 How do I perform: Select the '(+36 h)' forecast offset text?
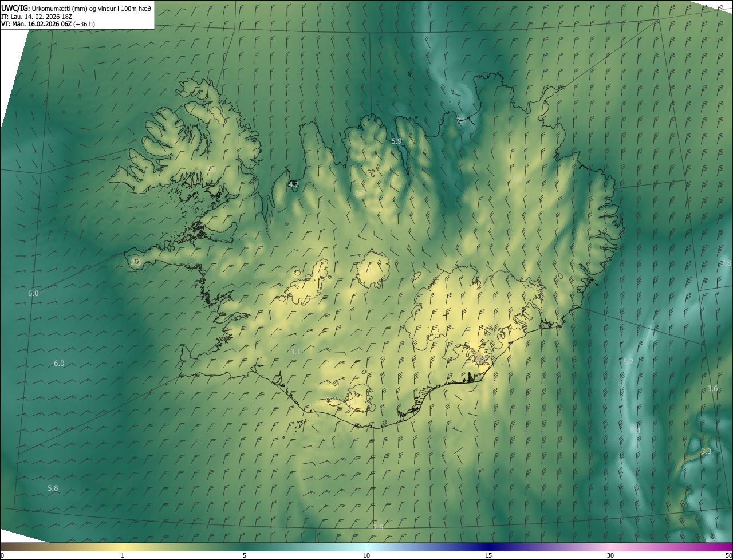pos(84,24)
